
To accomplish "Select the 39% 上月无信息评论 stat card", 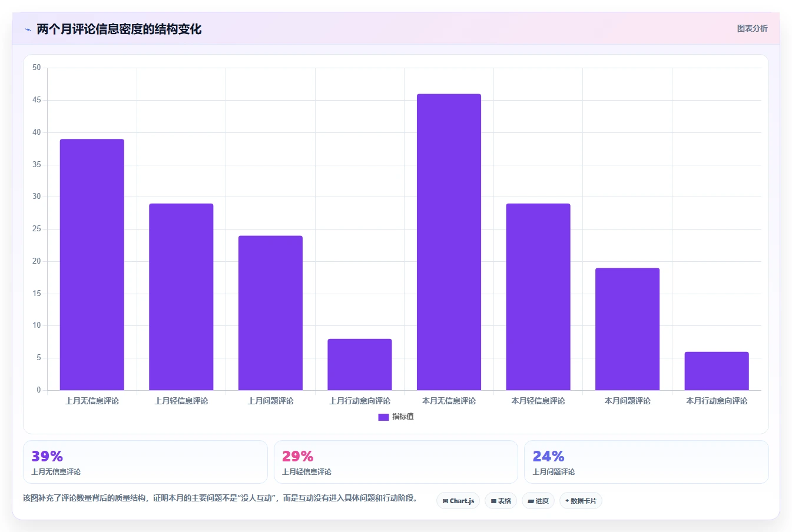I will pyautogui.click(x=145, y=462).
